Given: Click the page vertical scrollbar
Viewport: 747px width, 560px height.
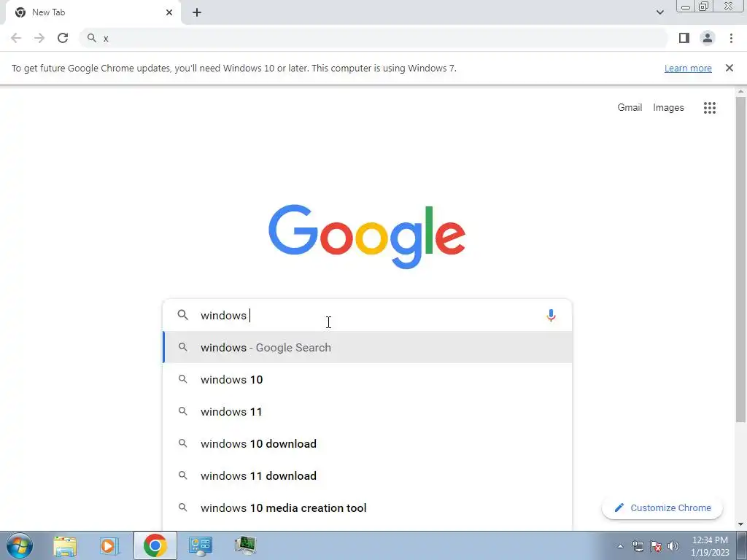Looking at the screenshot, I should point(740,260).
